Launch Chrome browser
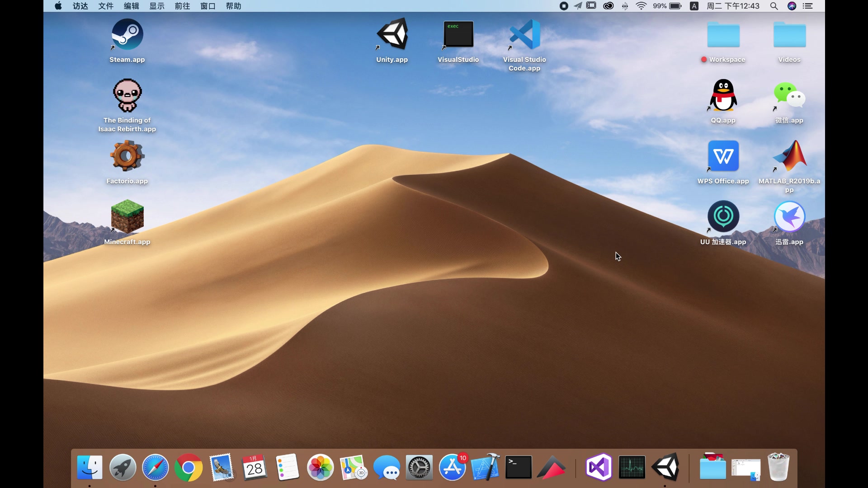This screenshot has height=488, width=868. (188, 467)
